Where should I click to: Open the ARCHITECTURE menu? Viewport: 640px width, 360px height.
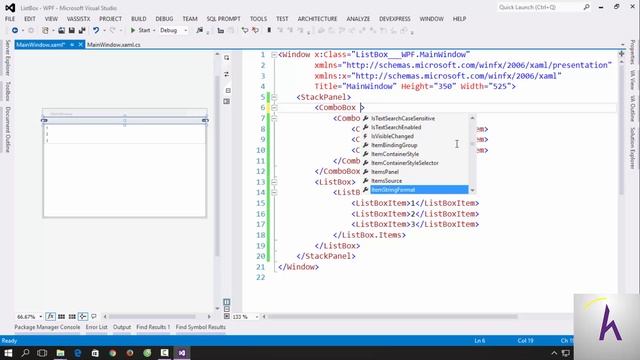(317, 19)
